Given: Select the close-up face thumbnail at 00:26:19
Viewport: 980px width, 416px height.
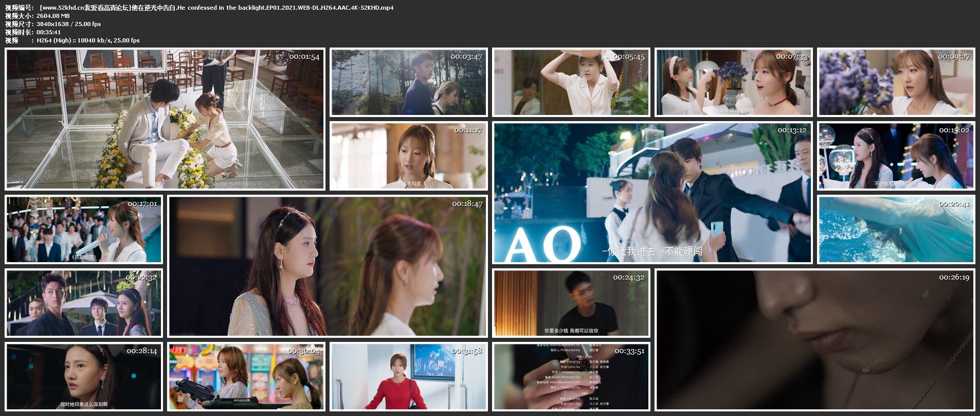Looking at the screenshot, I should pyautogui.click(x=814, y=340).
